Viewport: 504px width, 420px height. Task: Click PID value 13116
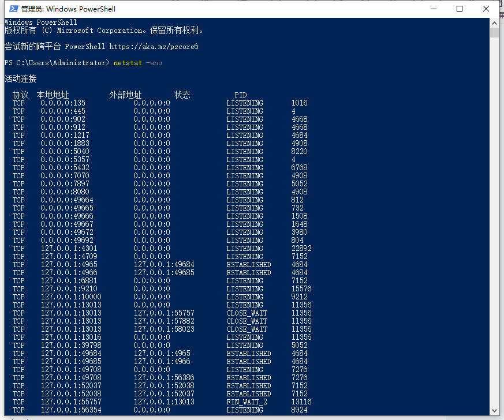[301, 402]
